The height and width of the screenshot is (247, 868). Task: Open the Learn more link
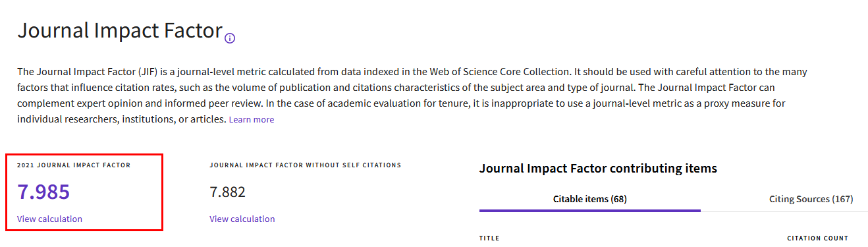(252, 119)
